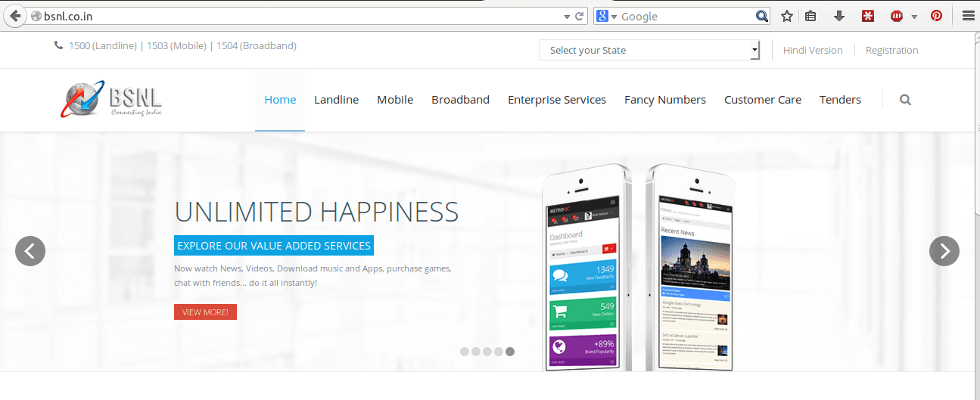Screen dimensions: 980x400
Task: Go to the Home menu item
Action: click(x=280, y=100)
